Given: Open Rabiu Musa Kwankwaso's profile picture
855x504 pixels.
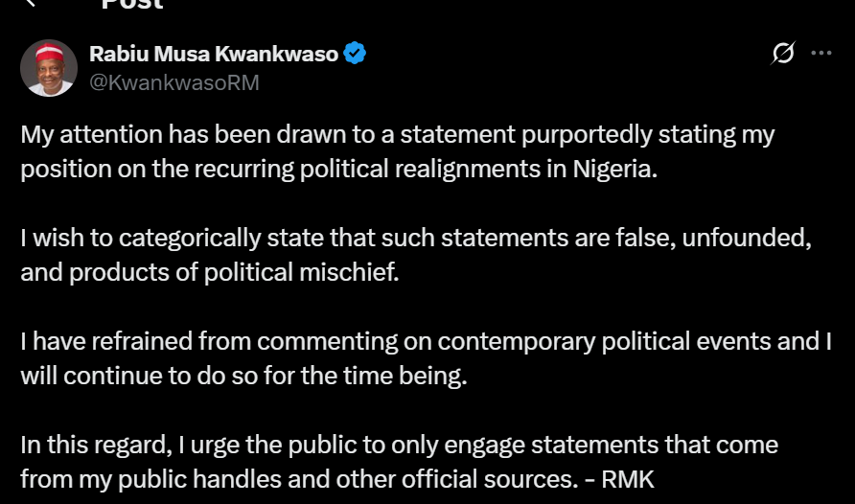Looking at the screenshot, I should [x=49, y=68].
